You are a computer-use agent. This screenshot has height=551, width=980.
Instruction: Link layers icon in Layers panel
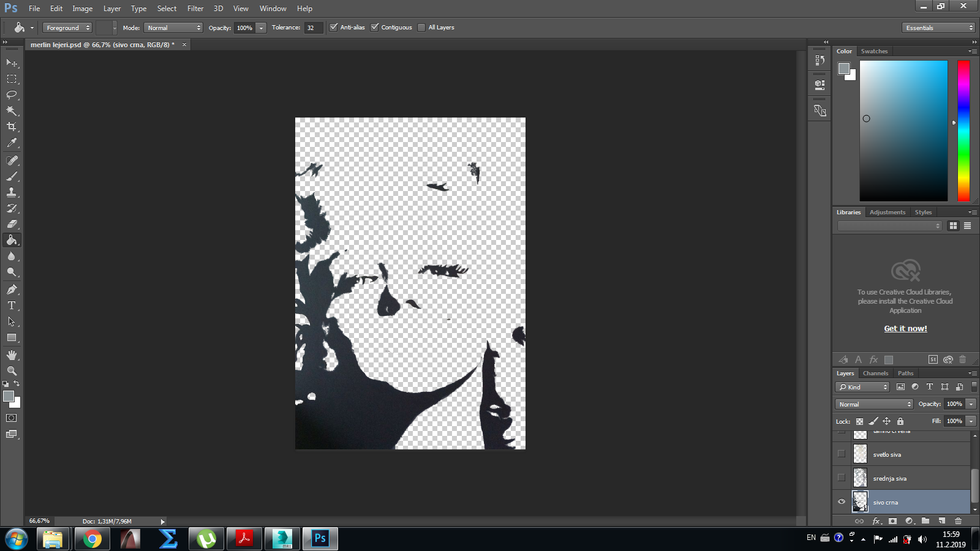coord(859,521)
